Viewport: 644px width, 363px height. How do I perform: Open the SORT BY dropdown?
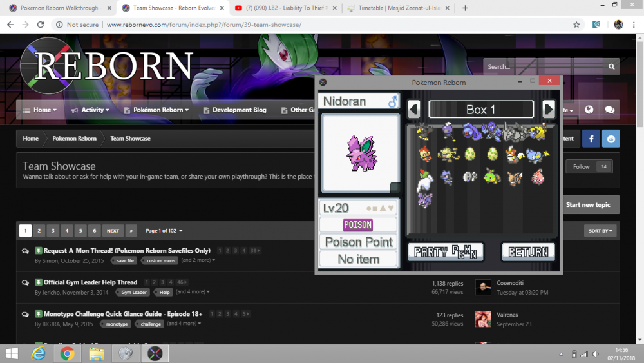pos(600,231)
